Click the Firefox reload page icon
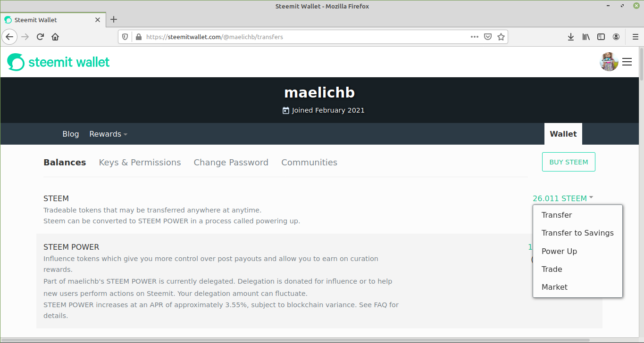 click(x=40, y=37)
